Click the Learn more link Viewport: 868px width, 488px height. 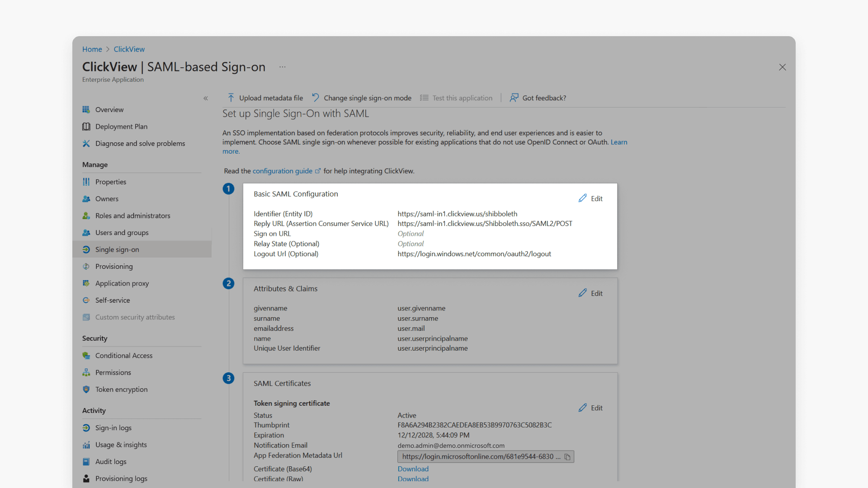(619, 142)
